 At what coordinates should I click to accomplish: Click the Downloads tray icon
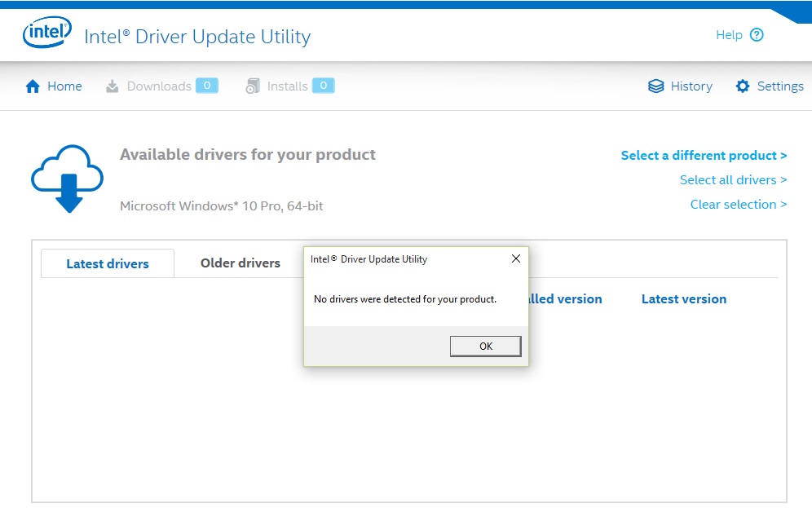click(112, 86)
